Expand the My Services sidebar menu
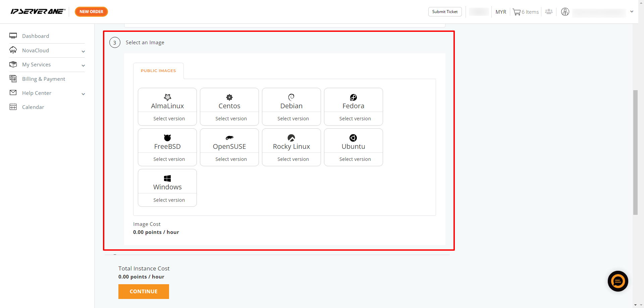644x308 pixels. tap(83, 65)
